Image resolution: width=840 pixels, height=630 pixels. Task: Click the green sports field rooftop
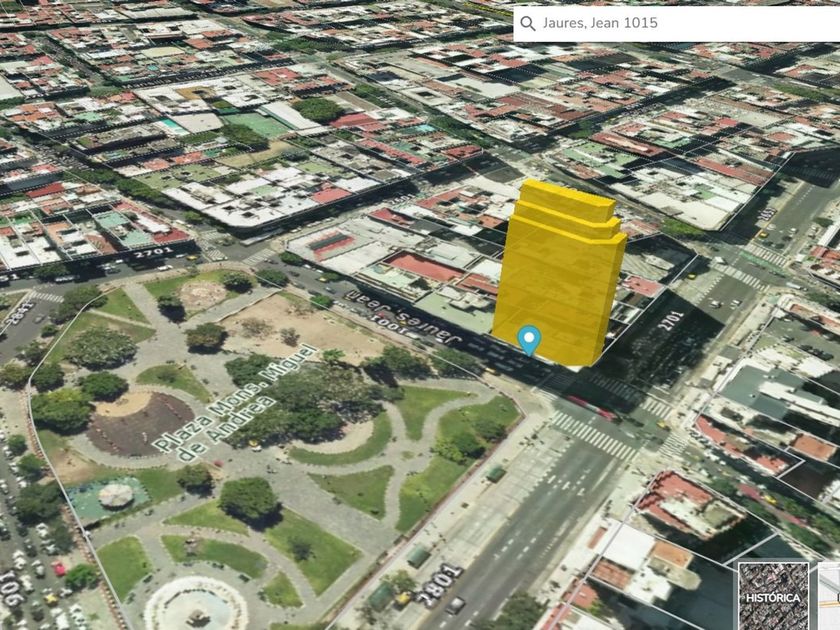(x=256, y=125)
